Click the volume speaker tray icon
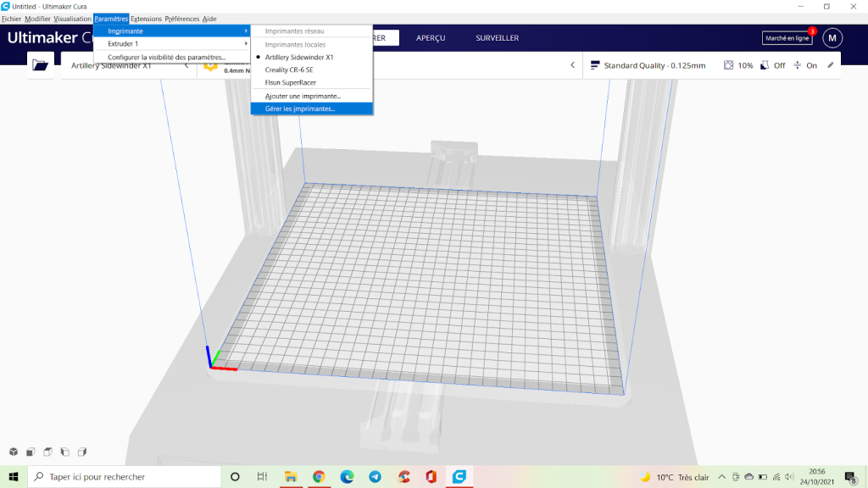This screenshot has height=488, width=868. point(789,477)
